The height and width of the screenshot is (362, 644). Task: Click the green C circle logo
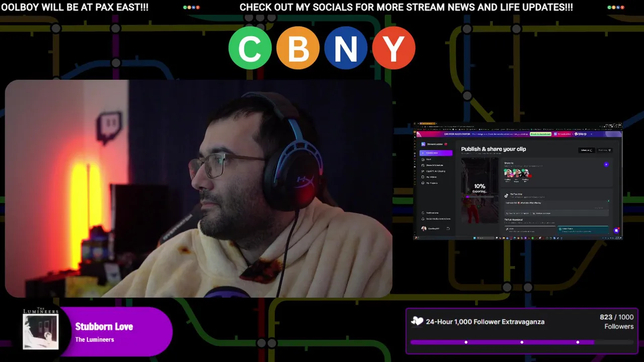coord(250,48)
